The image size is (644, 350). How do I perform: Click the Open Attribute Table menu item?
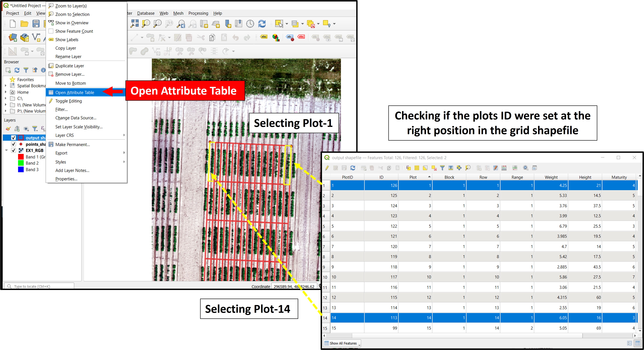point(75,92)
